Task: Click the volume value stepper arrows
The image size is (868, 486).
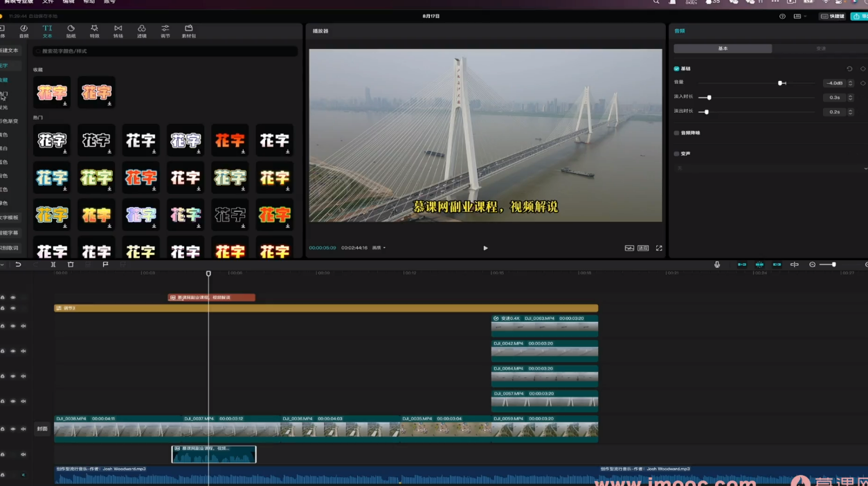Action: pyautogui.click(x=851, y=83)
